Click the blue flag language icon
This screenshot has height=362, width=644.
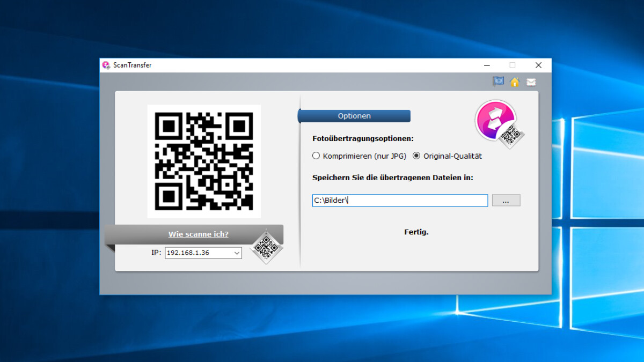tap(498, 82)
